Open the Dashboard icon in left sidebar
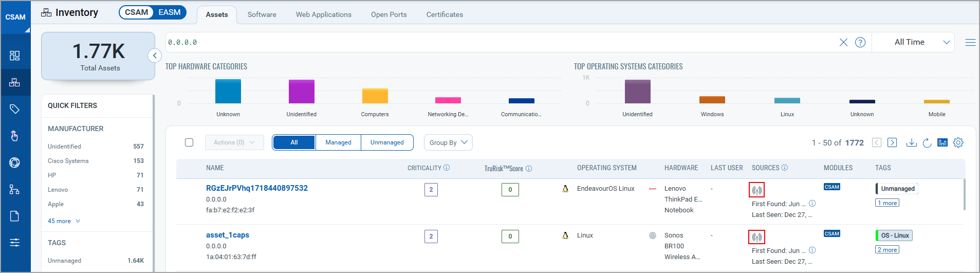This screenshot has width=980, height=273. tap(14, 56)
